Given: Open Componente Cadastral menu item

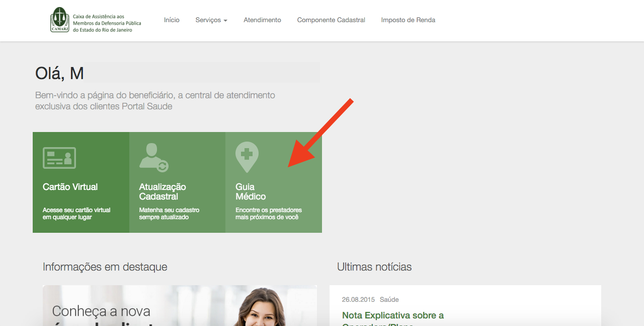Looking at the screenshot, I should click(331, 20).
